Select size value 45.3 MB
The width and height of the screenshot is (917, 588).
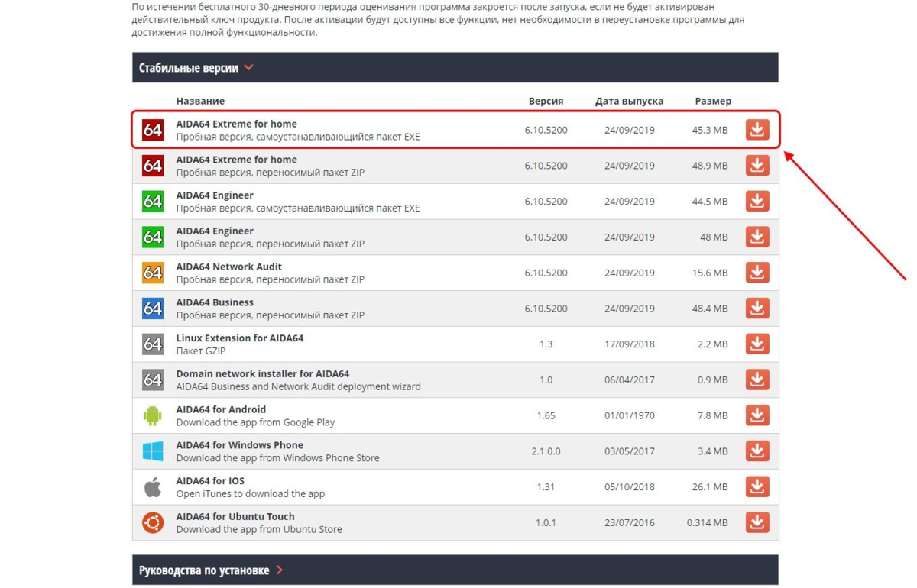[710, 130]
